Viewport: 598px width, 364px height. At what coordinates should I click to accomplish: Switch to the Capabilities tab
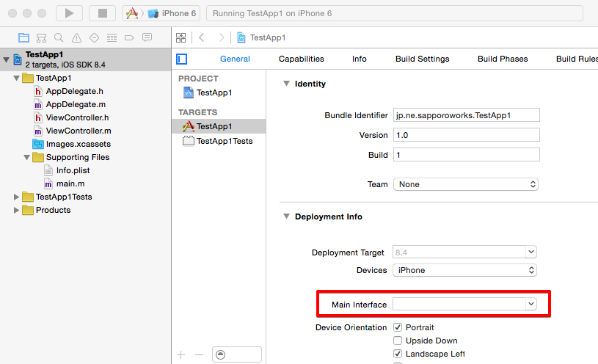(x=302, y=59)
